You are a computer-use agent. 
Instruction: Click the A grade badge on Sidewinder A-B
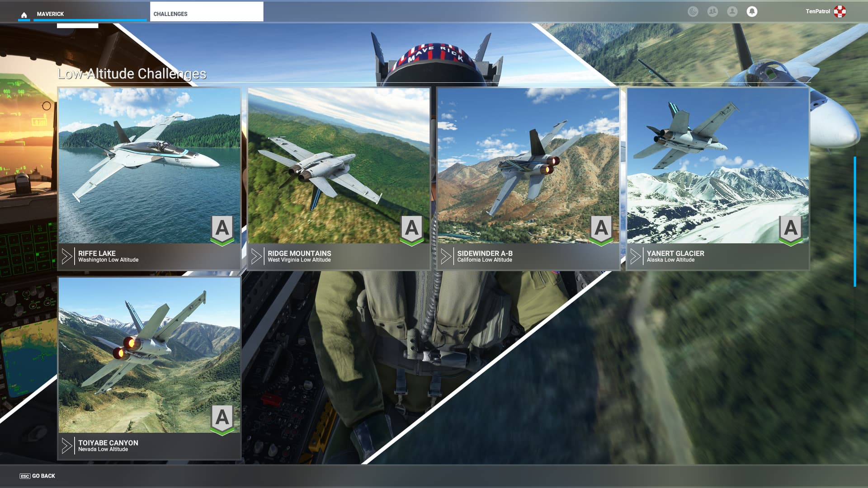(x=600, y=228)
